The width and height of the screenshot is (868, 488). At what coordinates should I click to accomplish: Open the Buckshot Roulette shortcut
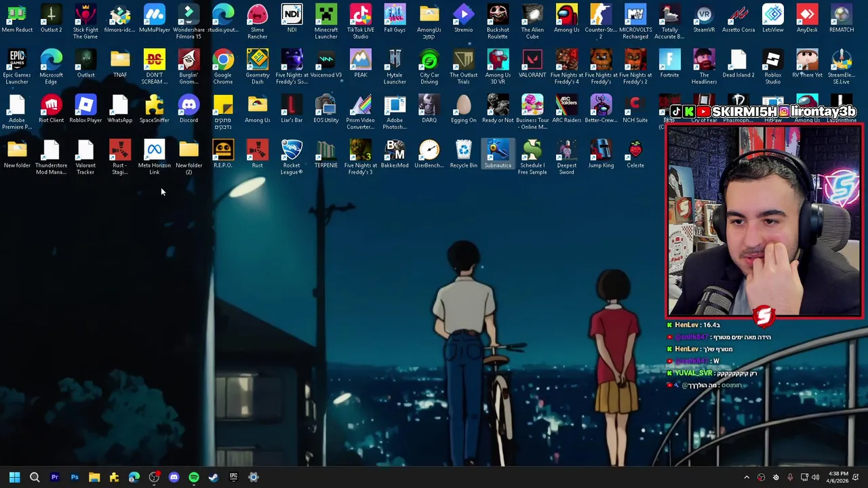[498, 22]
